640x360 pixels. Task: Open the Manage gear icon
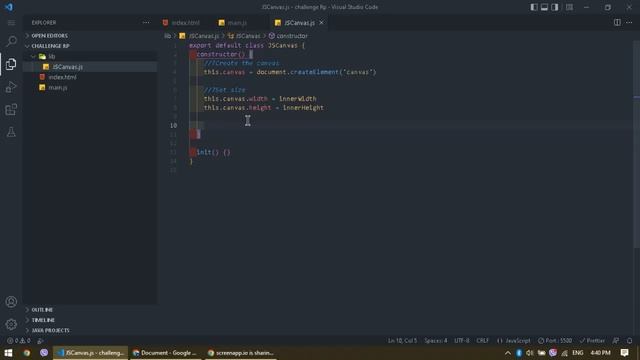coord(11,324)
